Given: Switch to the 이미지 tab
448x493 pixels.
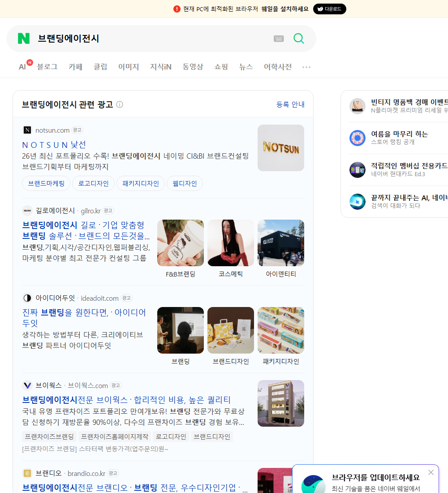Looking at the screenshot, I should [x=129, y=67].
